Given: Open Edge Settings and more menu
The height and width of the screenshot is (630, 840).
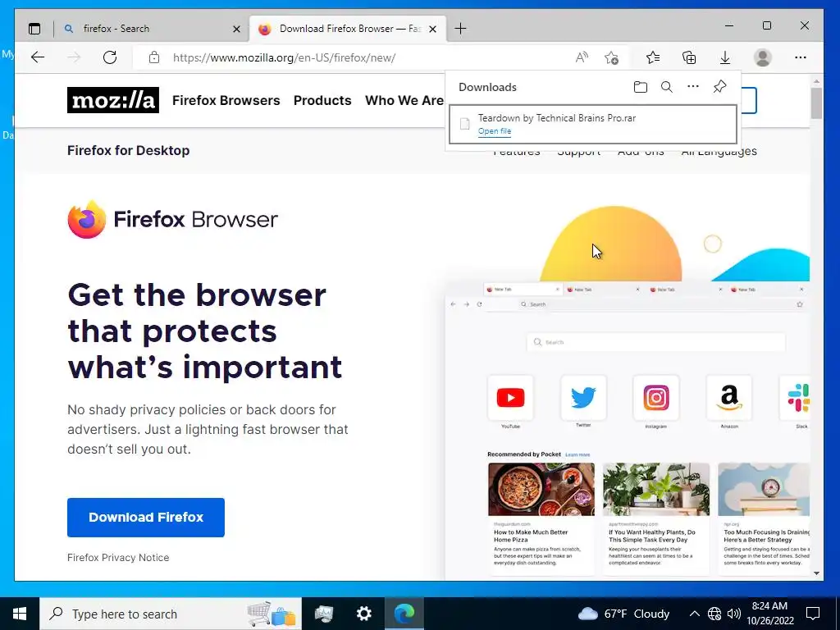Looking at the screenshot, I should point(801,57).
